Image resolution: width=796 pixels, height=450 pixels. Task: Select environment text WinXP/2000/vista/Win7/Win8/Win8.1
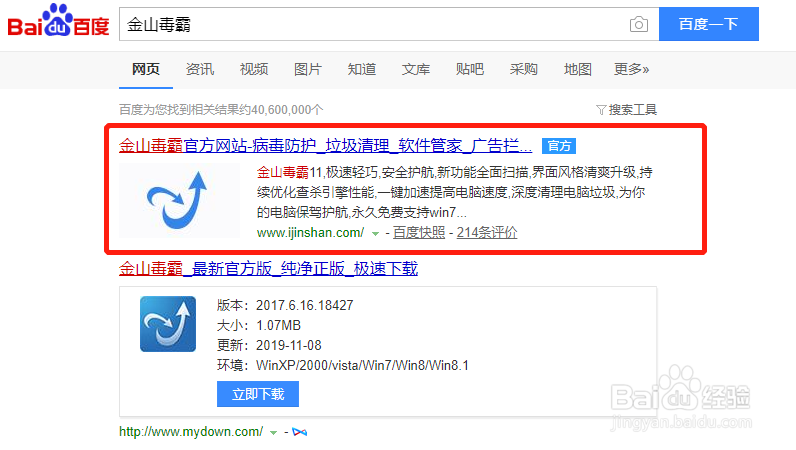362,365
